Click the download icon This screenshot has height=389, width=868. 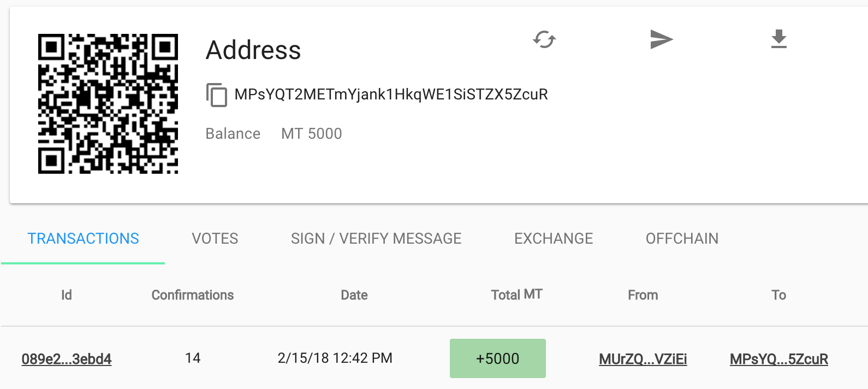779,39
